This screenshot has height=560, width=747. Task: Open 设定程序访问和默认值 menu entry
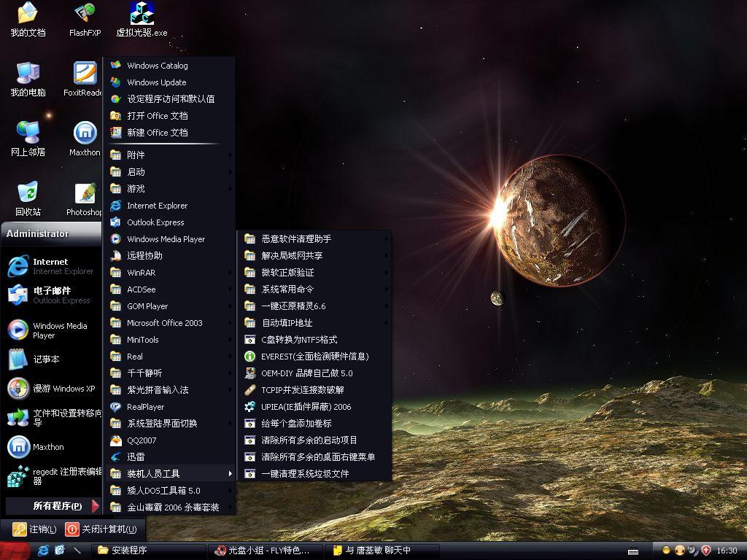[169, 99]
